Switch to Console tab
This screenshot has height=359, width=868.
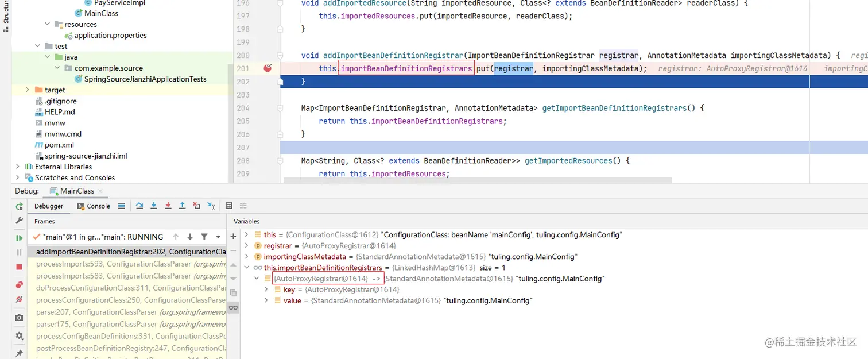point(93,206)
